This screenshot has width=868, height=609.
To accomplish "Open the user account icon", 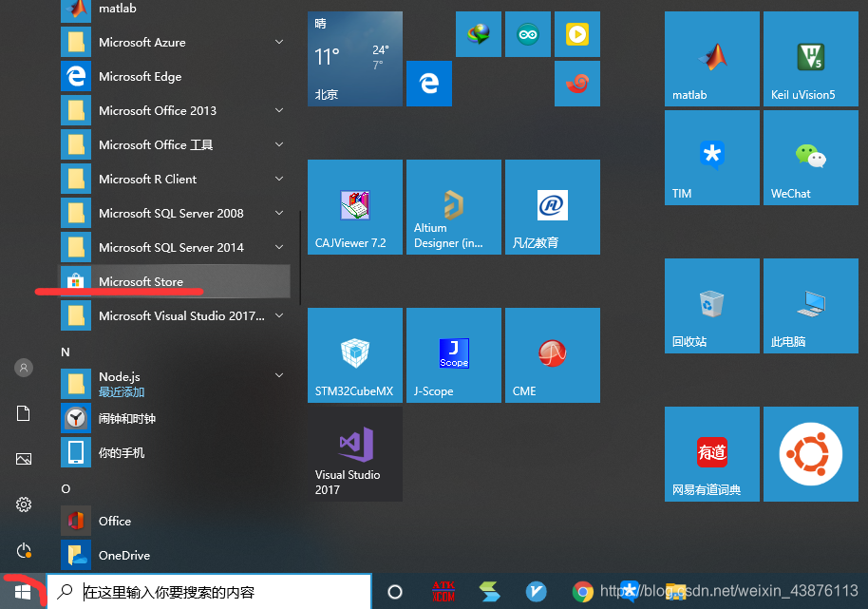I will point(23,368).
